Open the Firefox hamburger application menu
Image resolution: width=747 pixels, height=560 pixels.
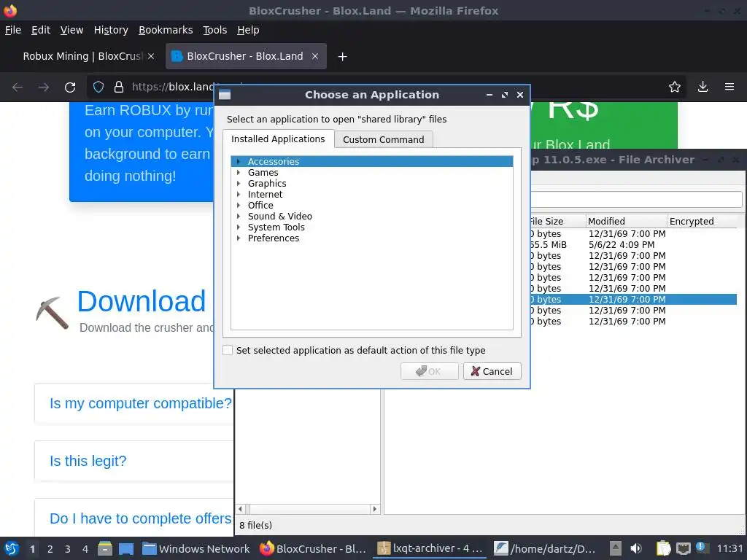(x=729, y=87)
